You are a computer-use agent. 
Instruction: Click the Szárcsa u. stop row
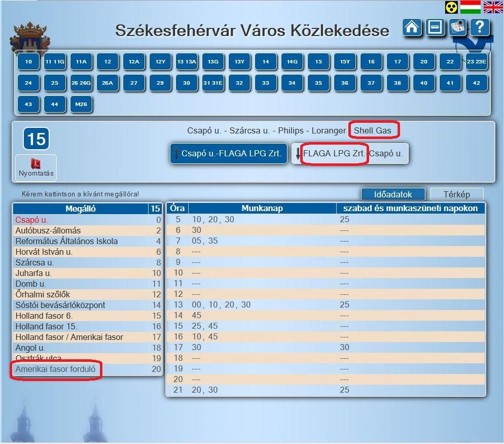pyautogui.click(x=88, y=262)
